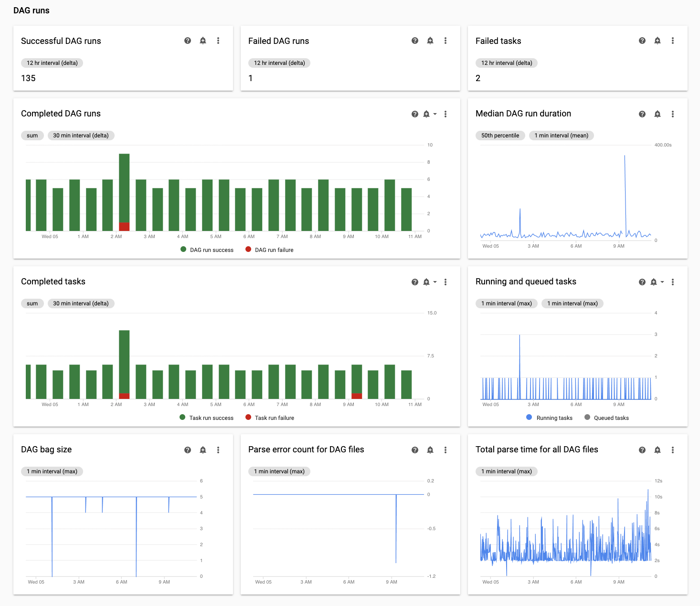Click the Failed tasks value 2
700x606 pixels.
(x=478, y=78)
